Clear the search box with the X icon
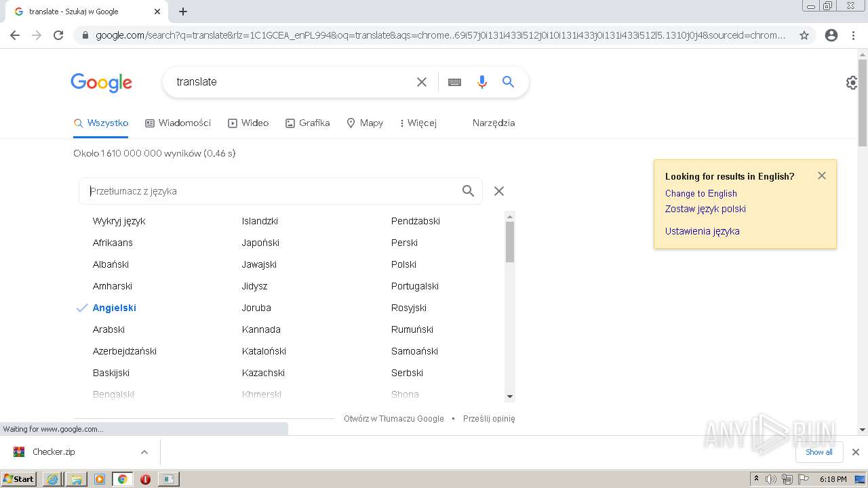868x488 pixels. 421,82
